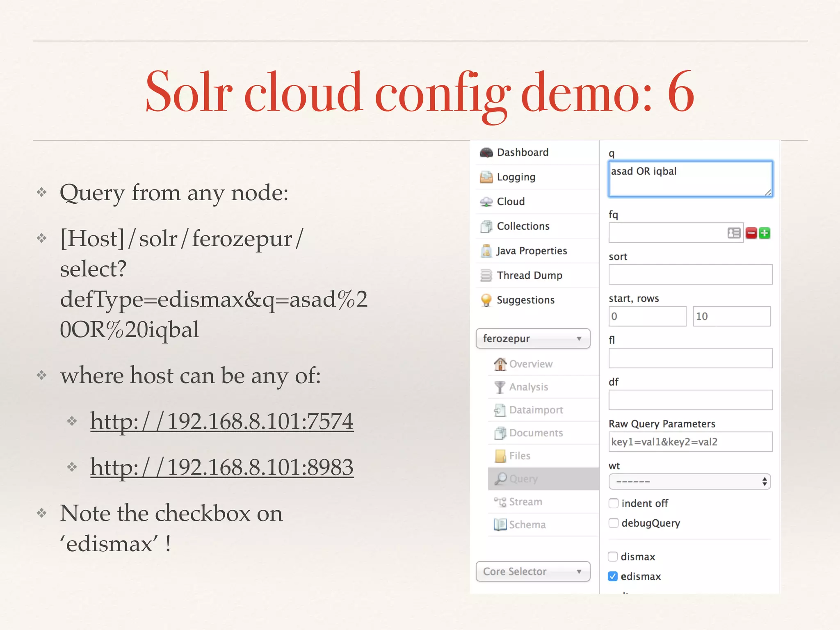Screen dimensions: 840x630
Task: Click the fl field list input
Action: coord(690,358)
